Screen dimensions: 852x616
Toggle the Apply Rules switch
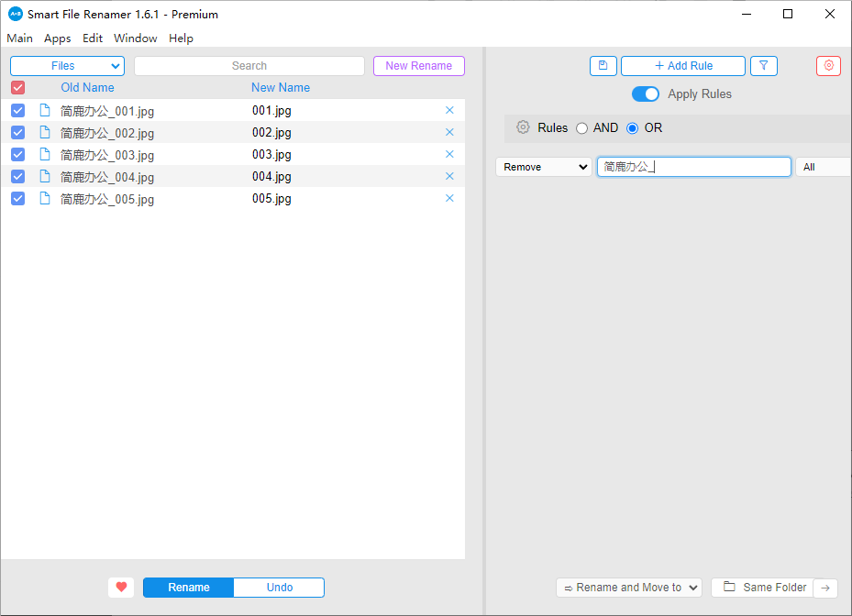[646, 93]
